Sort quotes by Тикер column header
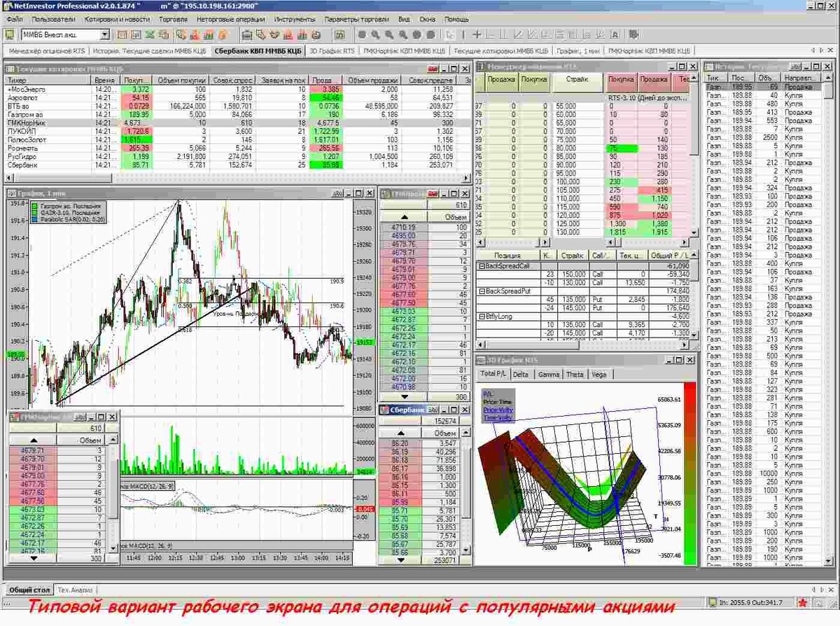This screenshot has height=626, width=840. click(48, 81)
